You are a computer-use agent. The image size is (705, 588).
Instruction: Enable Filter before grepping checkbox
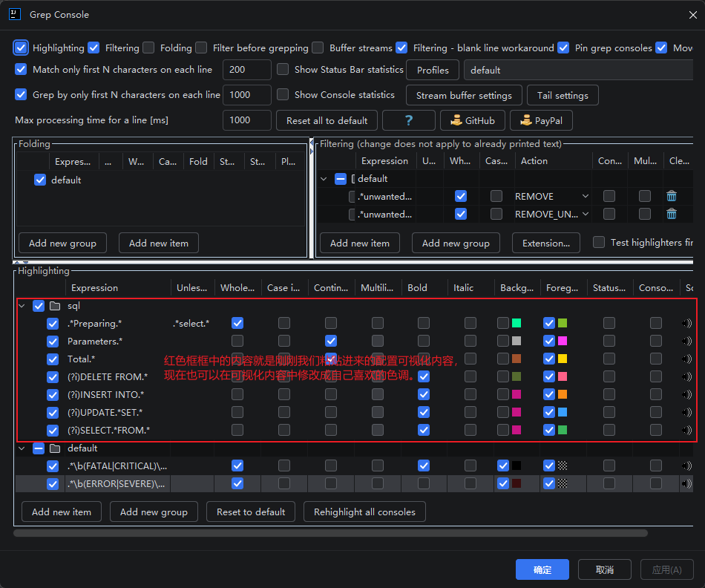pos(201,48)
